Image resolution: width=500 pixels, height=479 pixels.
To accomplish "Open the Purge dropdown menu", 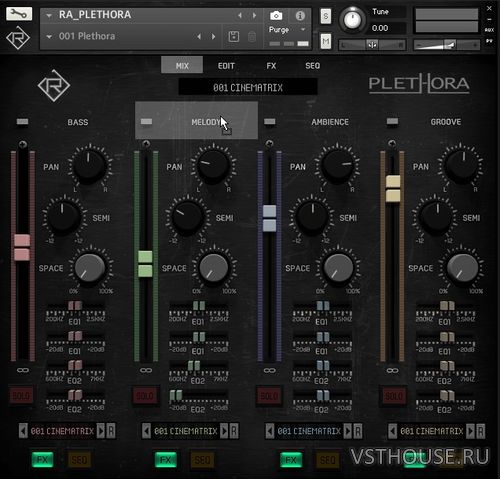I will tap(287, 30).
